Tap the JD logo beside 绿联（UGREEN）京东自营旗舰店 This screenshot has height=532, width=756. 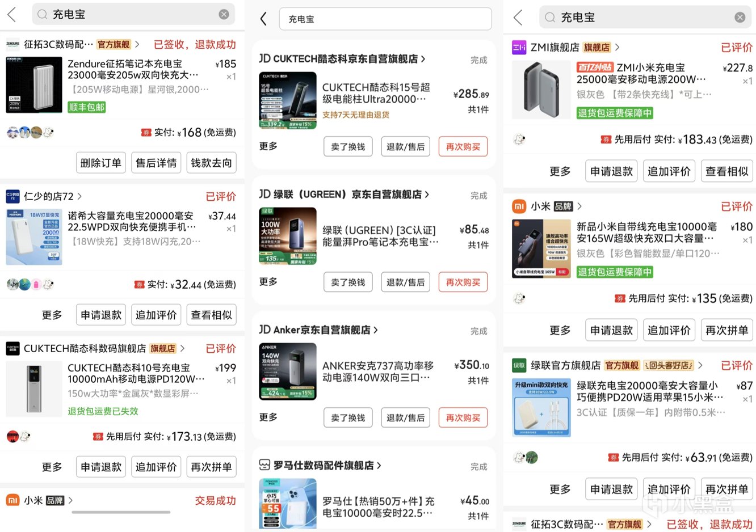(264, 194)
